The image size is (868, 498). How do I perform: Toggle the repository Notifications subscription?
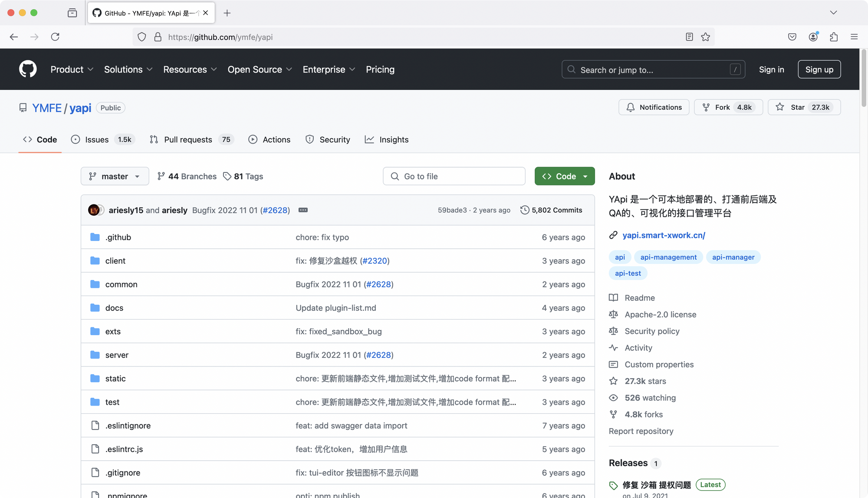point(654,107)
